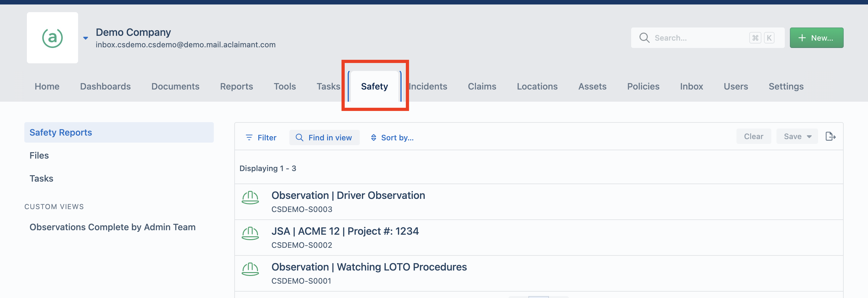Image resolution: width=868 pixels, height=298 pixels.
Task: Go to the top navigation Tasks tab
Action: (328, 87)
